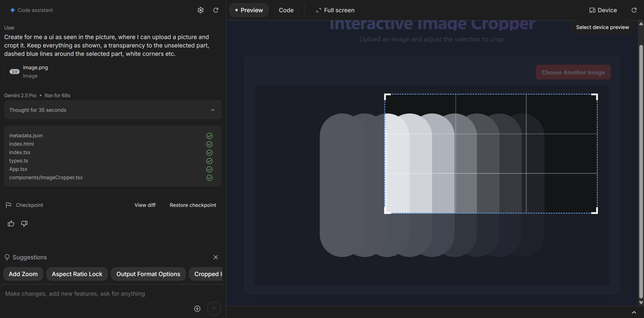Click the View diff link
Screen dimensions: 644x318
[145, 205]
